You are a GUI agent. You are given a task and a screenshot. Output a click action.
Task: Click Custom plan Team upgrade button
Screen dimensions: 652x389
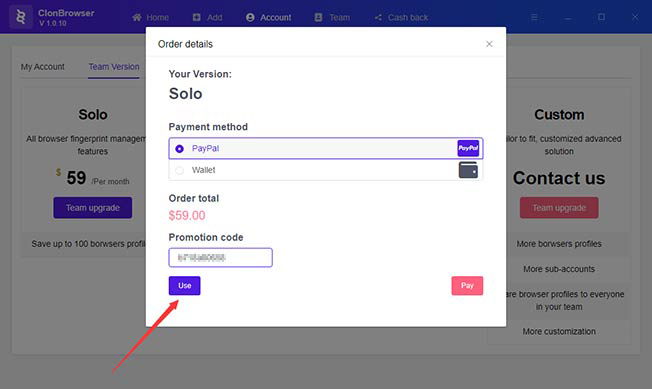(559, 207)
